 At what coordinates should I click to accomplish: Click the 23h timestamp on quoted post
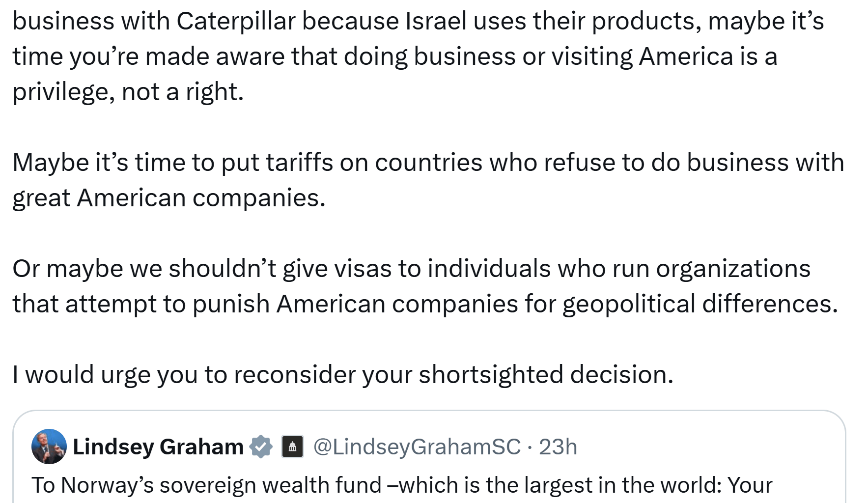pos(558,447)
